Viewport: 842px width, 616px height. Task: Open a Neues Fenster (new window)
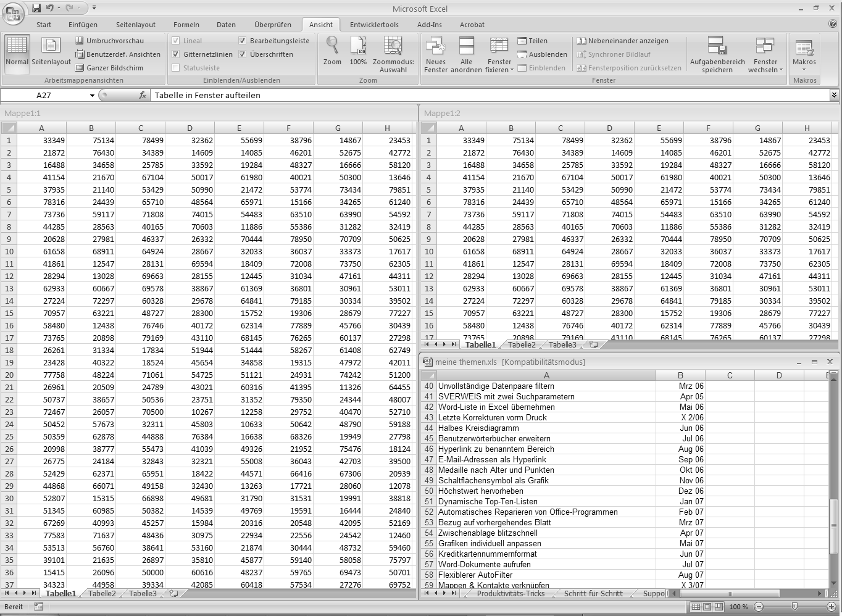[435, 54]
